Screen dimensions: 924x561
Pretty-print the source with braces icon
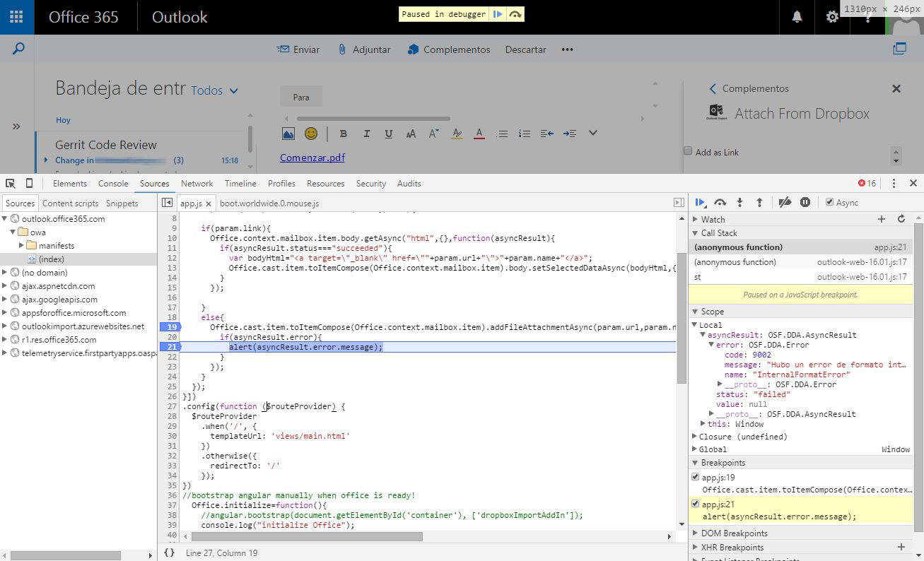(x=170, y=553)
